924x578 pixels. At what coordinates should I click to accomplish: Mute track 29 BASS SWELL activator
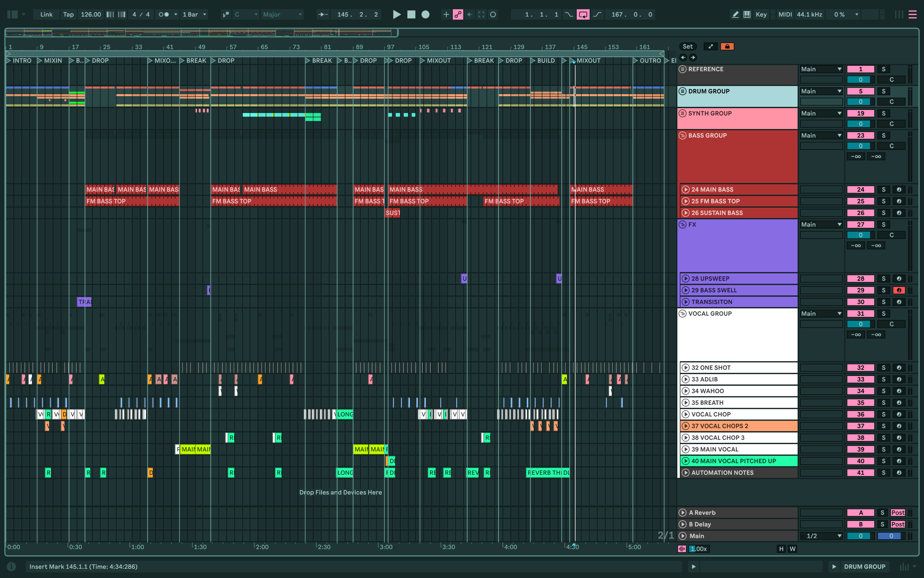pos(860,291)
